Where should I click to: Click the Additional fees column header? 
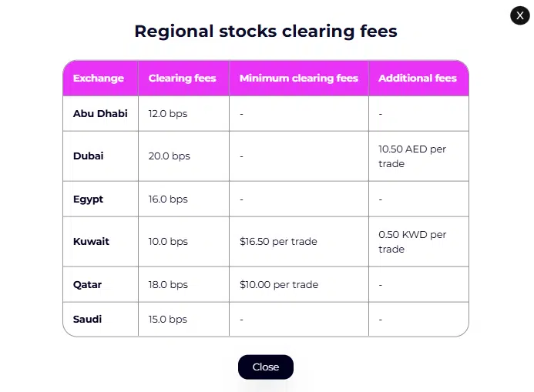point(417,78)
